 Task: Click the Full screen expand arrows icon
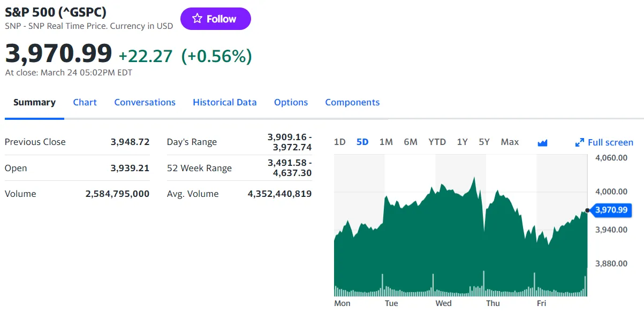pyautogui.click(x=580, y=142)
